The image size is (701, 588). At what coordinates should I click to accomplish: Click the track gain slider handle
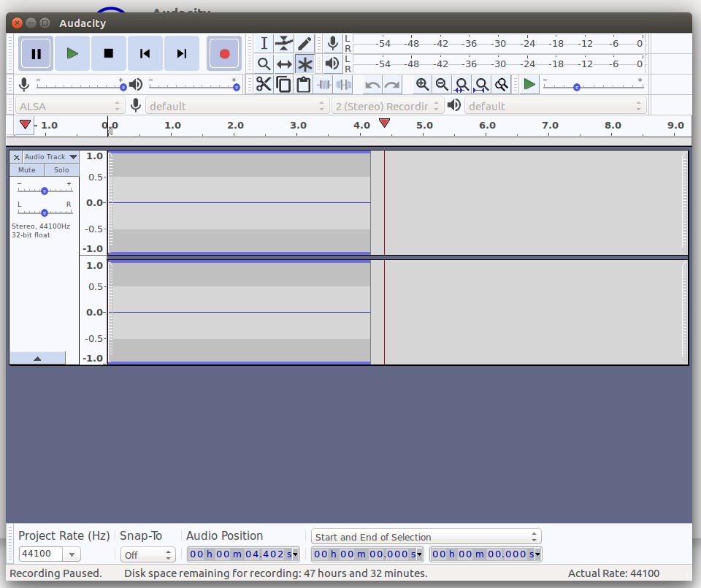point(45,191)
